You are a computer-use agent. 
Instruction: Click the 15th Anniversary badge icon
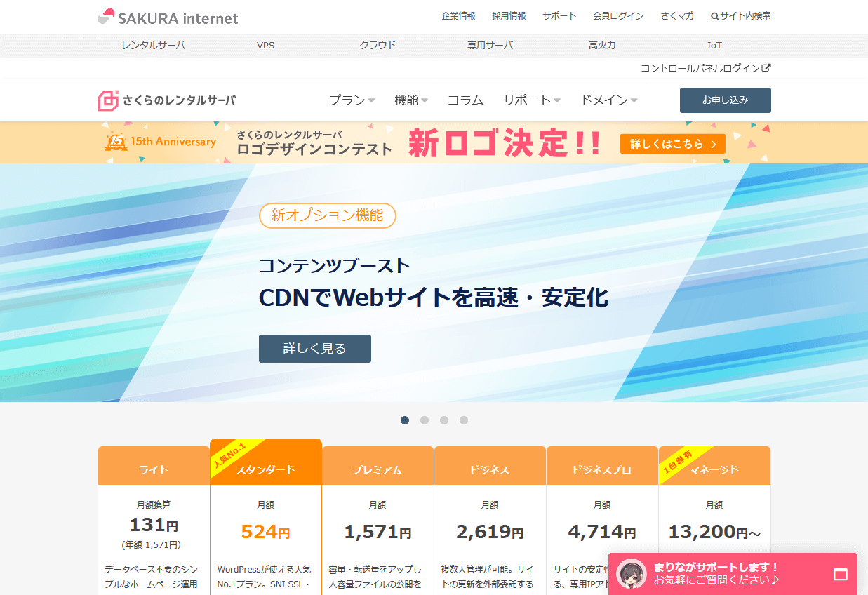tap(116, 142)
